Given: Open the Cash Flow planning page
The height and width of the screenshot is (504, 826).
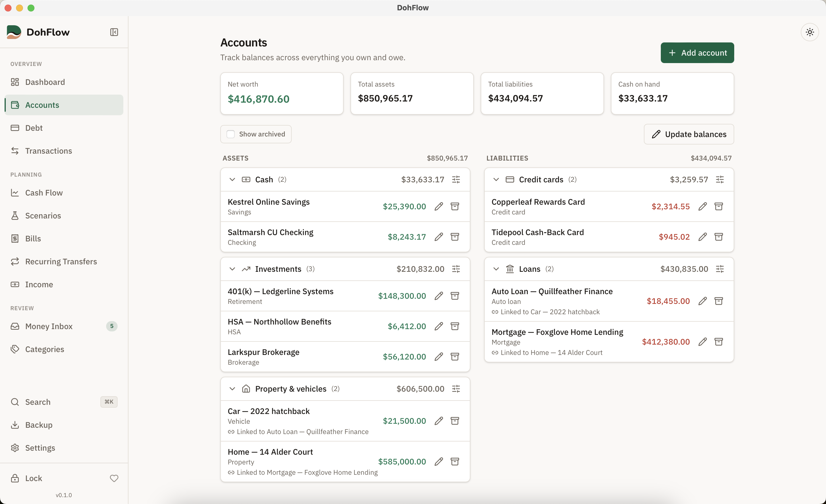Looking at the screenshot, I should click(64, 193).
